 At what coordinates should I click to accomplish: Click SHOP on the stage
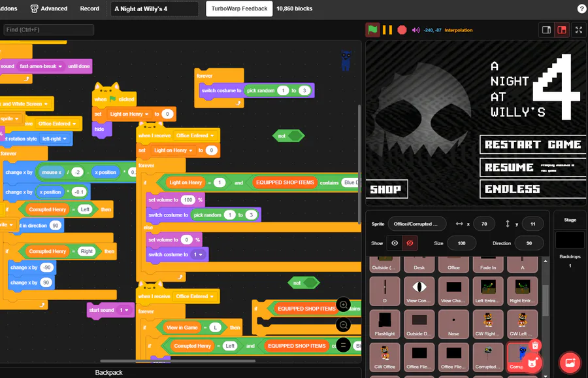(386, 189)
